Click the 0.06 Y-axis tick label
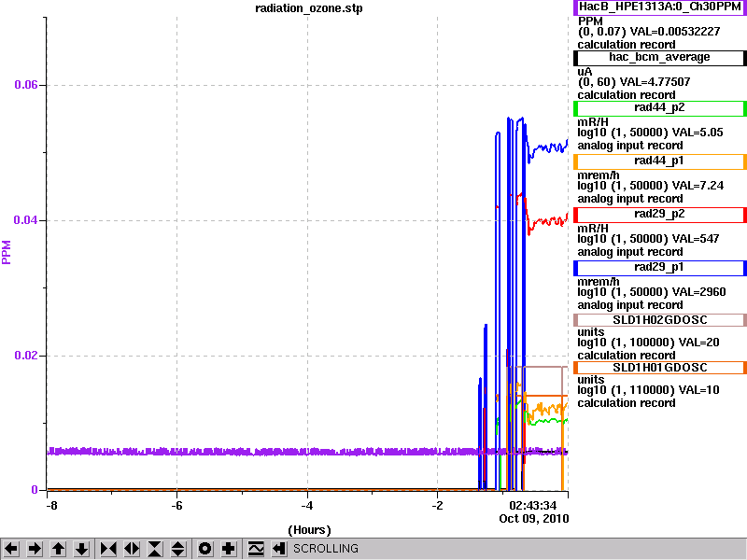The height and width of the screenshot is (560, 747). [26, 85]
